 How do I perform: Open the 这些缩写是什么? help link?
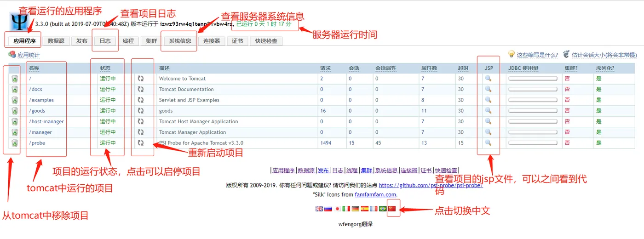[537, 55]
